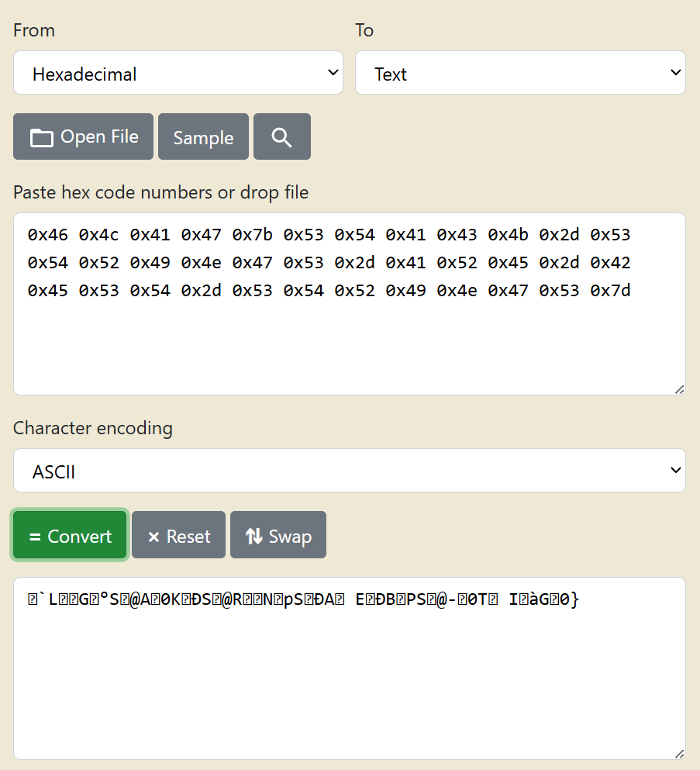Place cursor on last hex value 0x7d
This screenshot has width=700, height=770.
[610, 291]
